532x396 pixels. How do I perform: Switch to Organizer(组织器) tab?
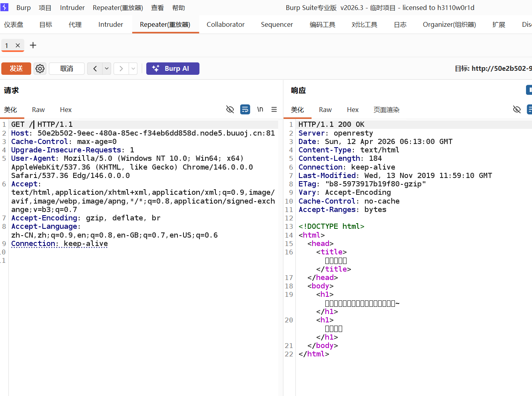coord(449,24)
